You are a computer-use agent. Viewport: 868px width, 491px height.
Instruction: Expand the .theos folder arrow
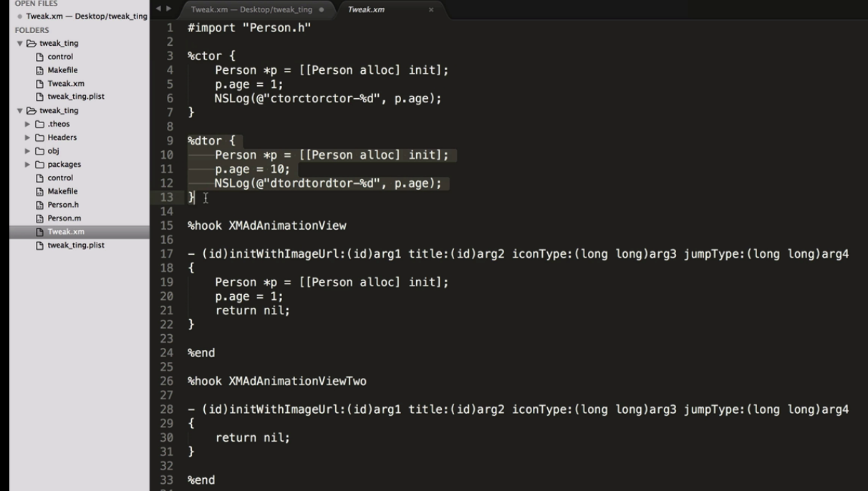(28, 125)
